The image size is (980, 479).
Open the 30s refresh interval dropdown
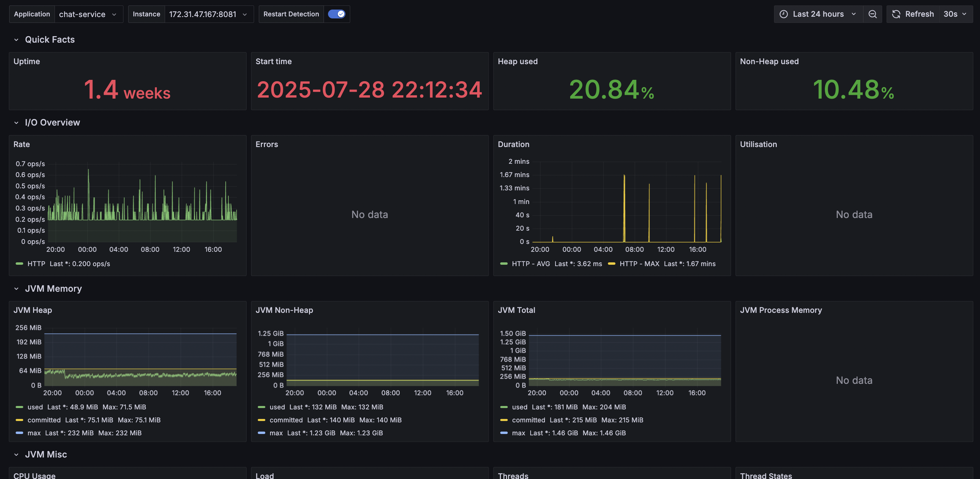(955, 14)
